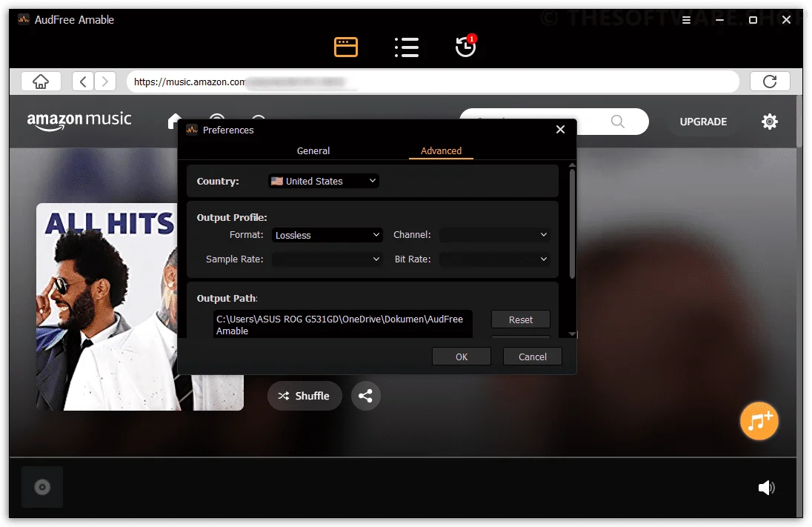
Task: Open AudFree hamburger menu
Action: [x=686, y=20]
